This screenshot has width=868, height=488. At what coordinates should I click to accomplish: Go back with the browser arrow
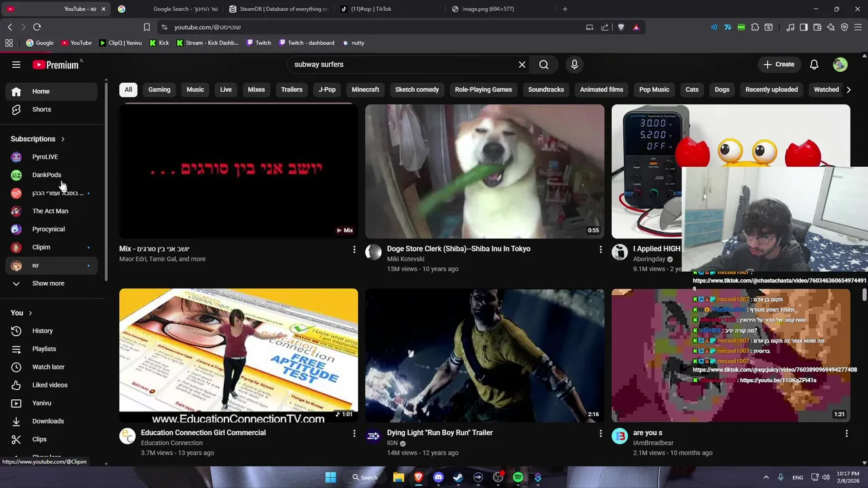9,27
